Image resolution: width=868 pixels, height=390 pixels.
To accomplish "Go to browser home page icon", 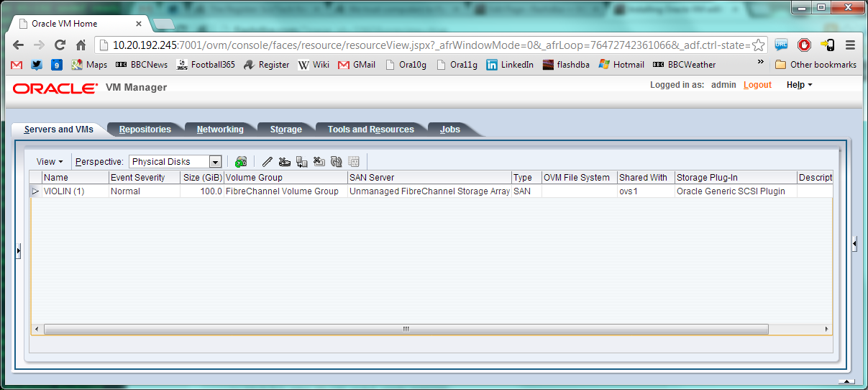I will coord(81,45).
